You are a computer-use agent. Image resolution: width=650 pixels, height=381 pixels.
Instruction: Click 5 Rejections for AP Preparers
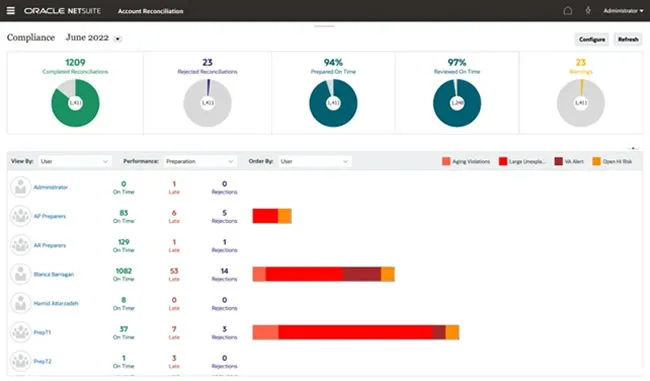224,213
